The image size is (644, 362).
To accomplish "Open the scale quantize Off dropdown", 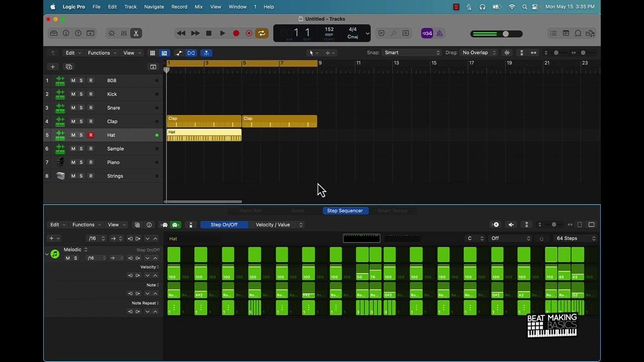I will point(510,238).
